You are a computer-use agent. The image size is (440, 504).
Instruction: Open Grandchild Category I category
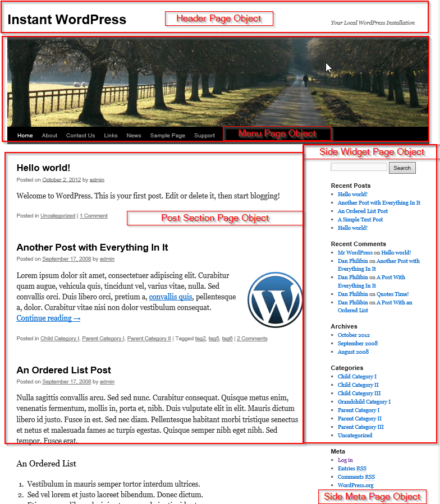364,402
